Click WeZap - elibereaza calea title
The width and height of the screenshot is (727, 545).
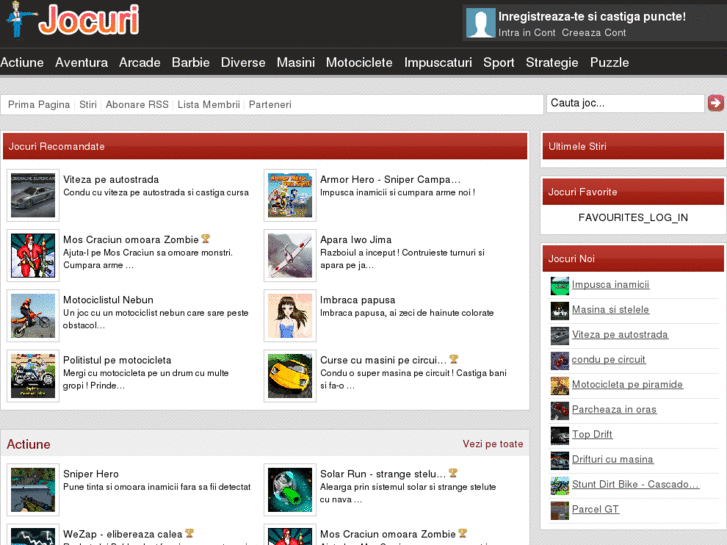point(123,534)
